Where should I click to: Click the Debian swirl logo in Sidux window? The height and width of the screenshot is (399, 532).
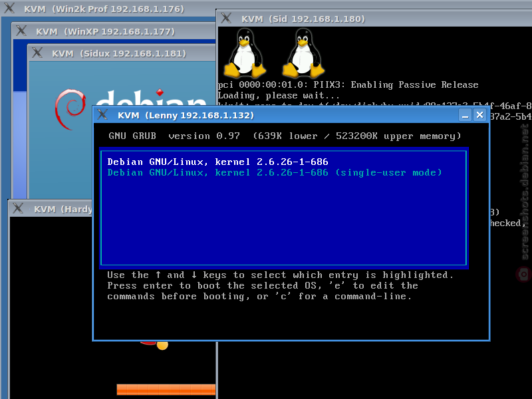point(70,109)
